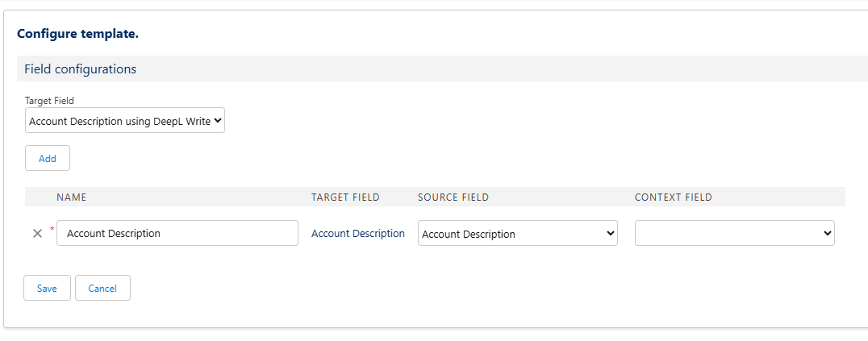This screenshot has width=868, height=341.
Task: Open the empty Context Field dropdown
Action: click(x=734, y=233)
